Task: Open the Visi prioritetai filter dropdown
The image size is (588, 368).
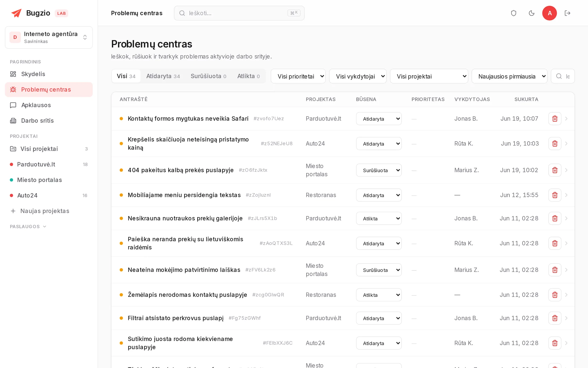Action: [298, 76]
